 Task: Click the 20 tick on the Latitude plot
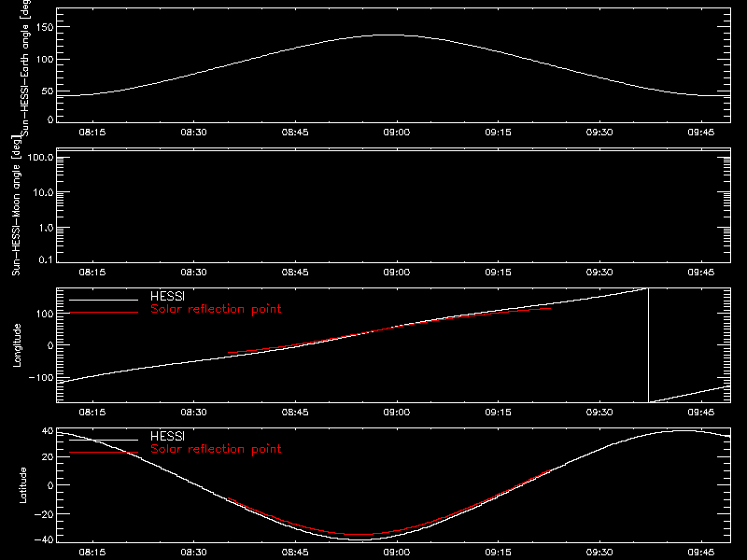(48, 457)
